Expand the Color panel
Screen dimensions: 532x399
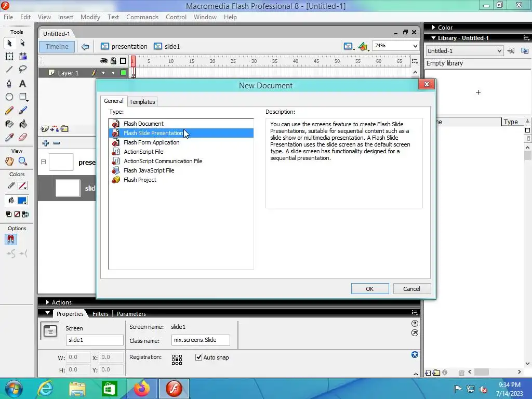coord(434,28)
